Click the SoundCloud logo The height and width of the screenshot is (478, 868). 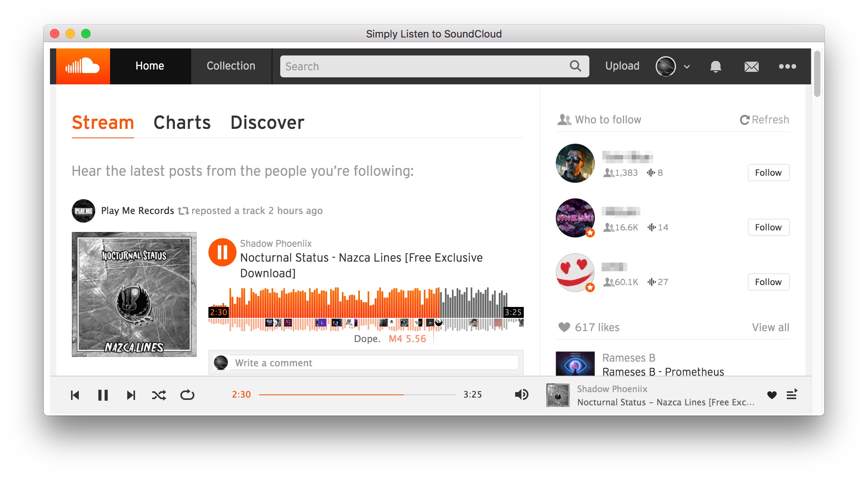(83, 66)
